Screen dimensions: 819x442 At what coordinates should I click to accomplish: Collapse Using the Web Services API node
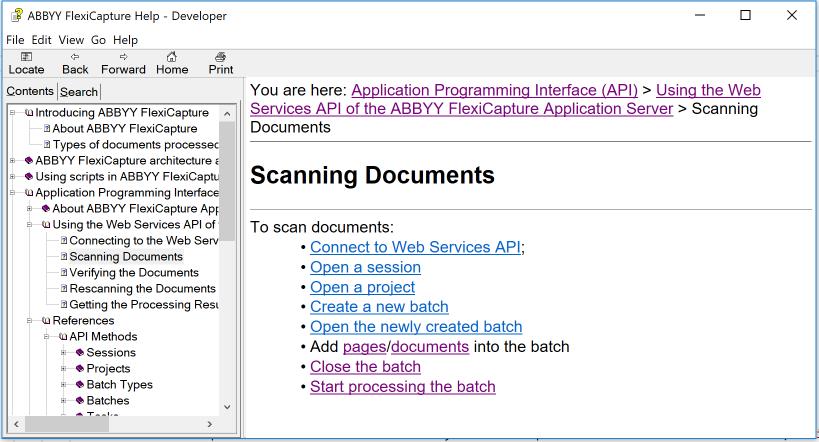(x=29, y=225)
